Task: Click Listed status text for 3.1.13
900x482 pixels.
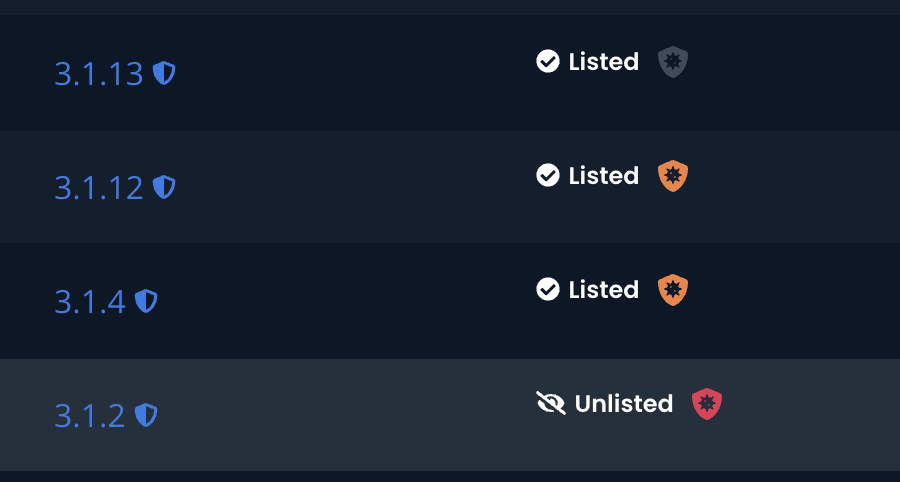Action: [x=603, y=62]
